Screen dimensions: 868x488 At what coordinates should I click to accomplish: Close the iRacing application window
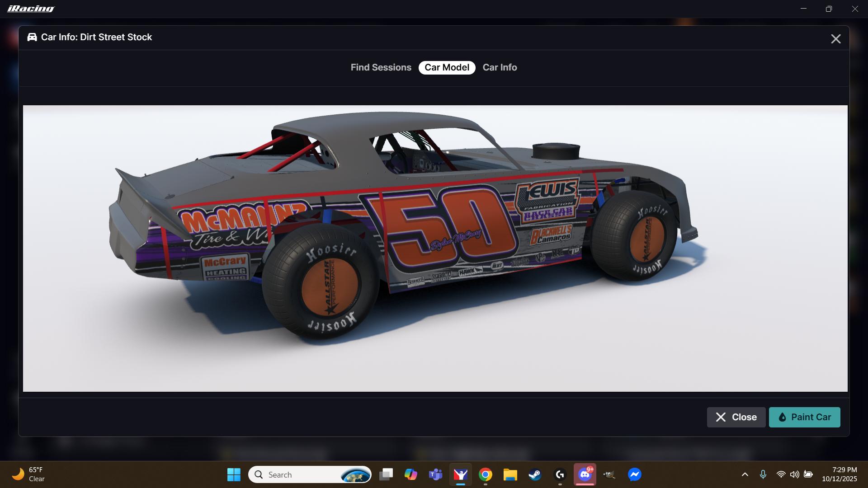[855, 9]
